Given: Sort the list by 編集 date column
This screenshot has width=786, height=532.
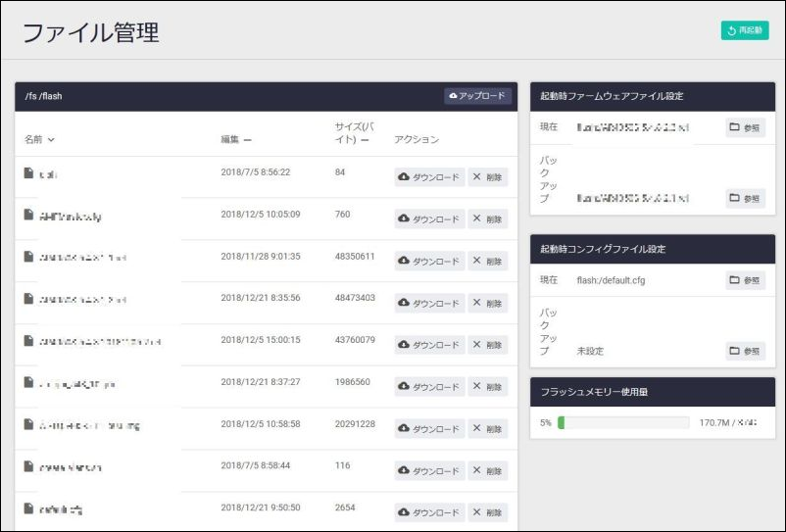Looking at the screenshot, I should point(236,140).
